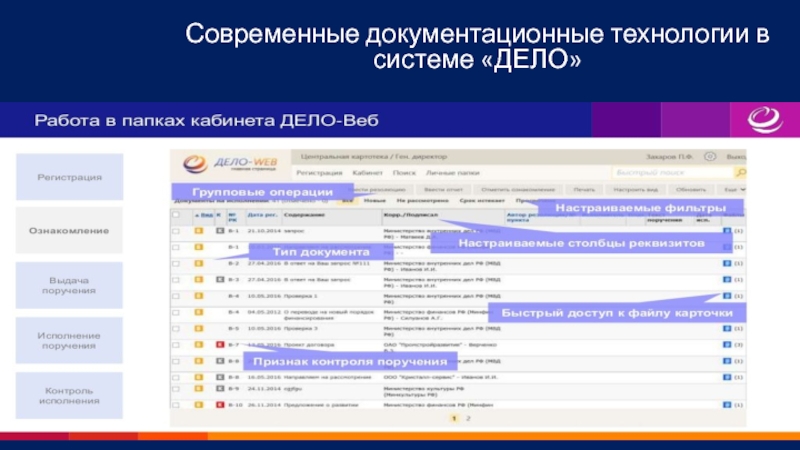The width and height of the screenshot is (800, 450).
Task: Open attached file icon for Направляем на рассмотрение
Action: (727, 378)
